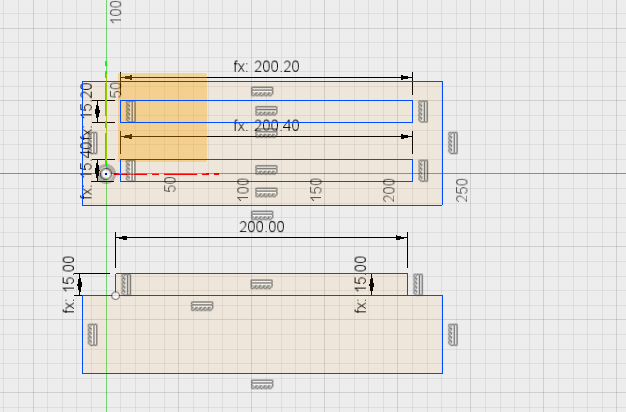The width and height of the screenshot is (626, 412).
Task: Select vertical constraint icon at the lower slot's right end
Action: pyautogui.click(x=423, y=170)
